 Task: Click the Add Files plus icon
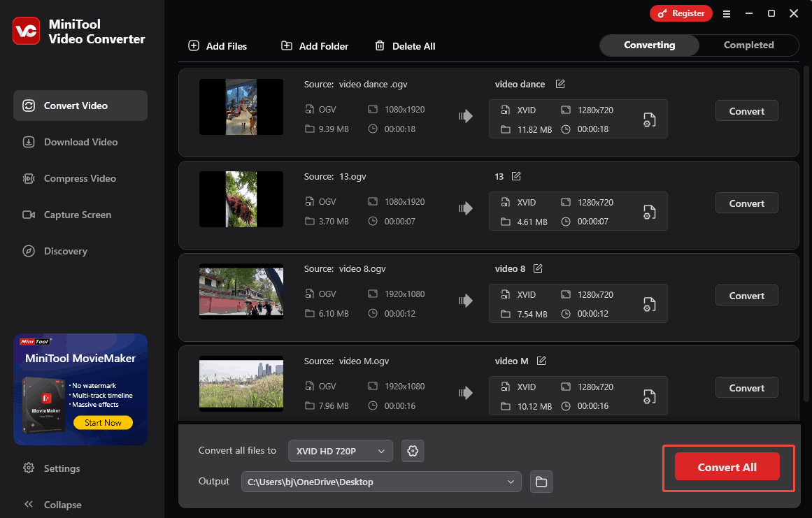(x=194, y=45)
